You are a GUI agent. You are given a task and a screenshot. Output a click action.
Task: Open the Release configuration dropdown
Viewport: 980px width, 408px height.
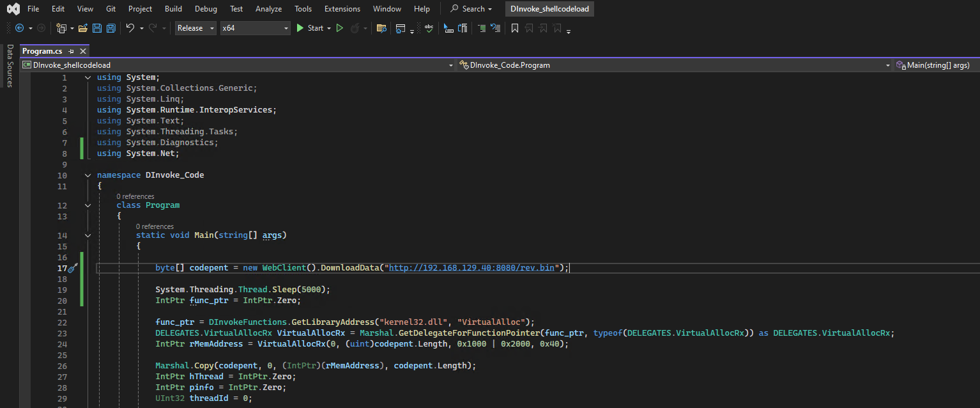[x=195, y=28]
